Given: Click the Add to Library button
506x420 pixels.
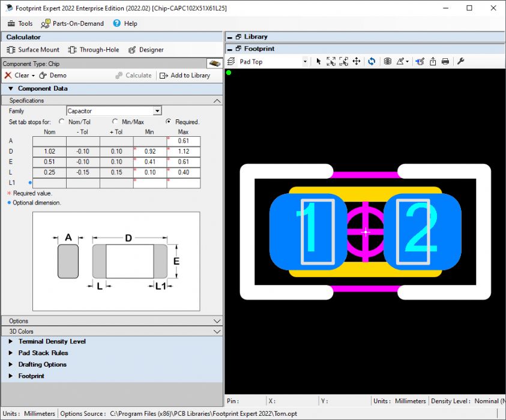Looking at the screenshot, I should coord(185,76).
